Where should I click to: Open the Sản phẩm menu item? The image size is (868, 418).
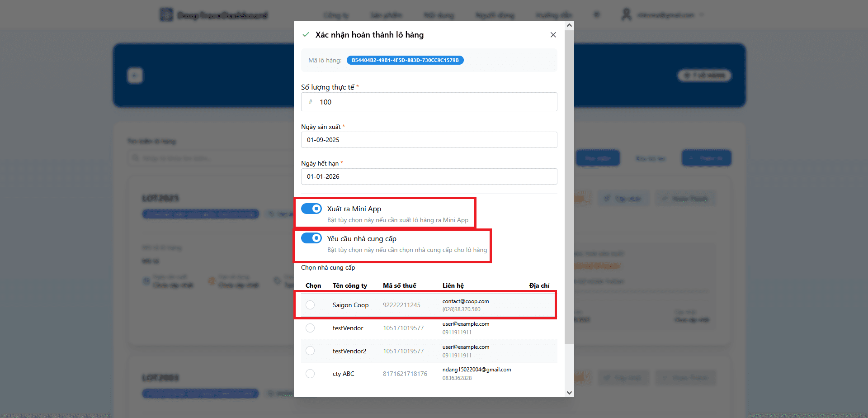386,15
